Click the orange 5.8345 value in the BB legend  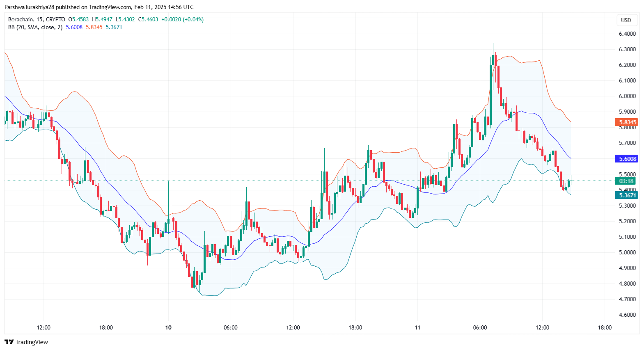pyautogui.click(x=94, y=27)
